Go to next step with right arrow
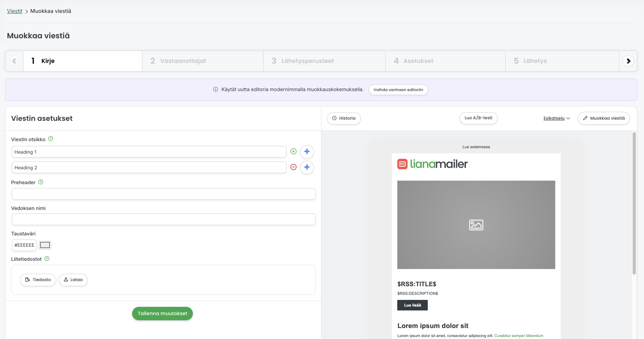644x339 pixels. 628,61
